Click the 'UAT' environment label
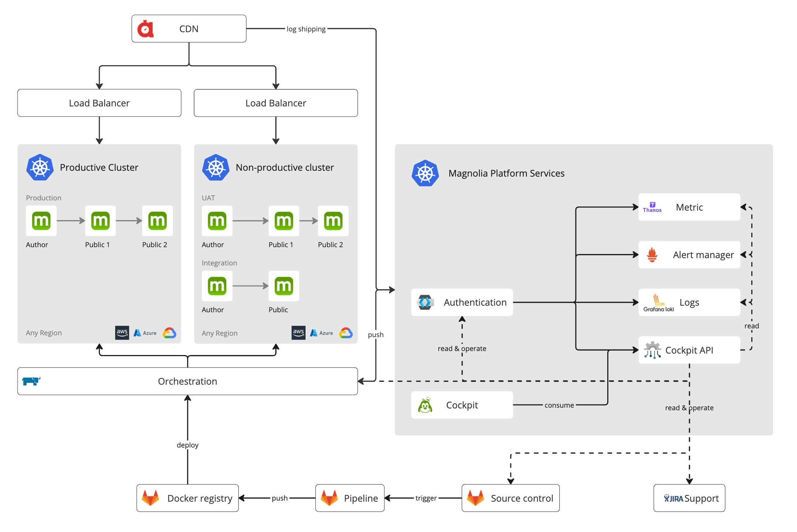The height and width of the screenshot is (532, 797). (x=208, y=198)
